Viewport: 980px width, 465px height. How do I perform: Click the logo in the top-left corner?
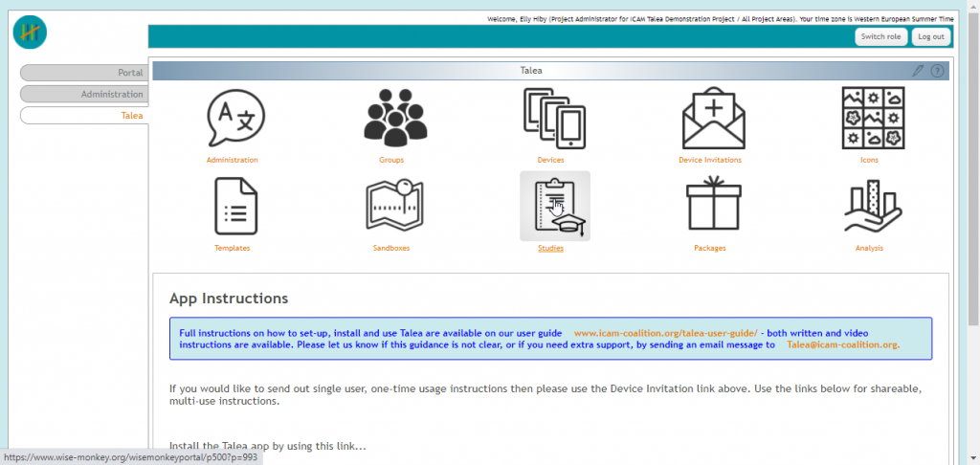coord(30,32)
